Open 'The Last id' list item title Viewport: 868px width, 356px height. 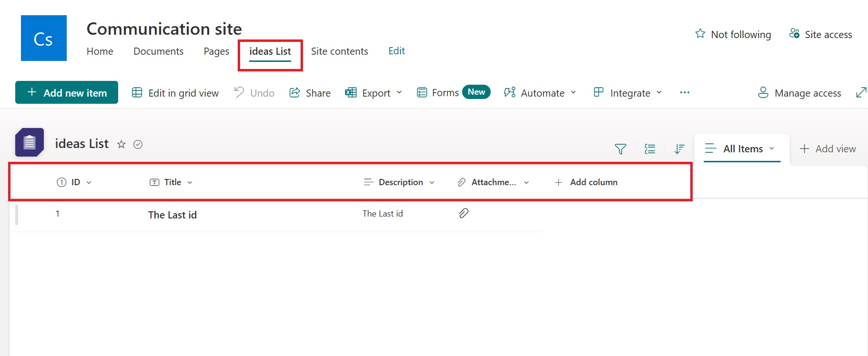point(172,215)
